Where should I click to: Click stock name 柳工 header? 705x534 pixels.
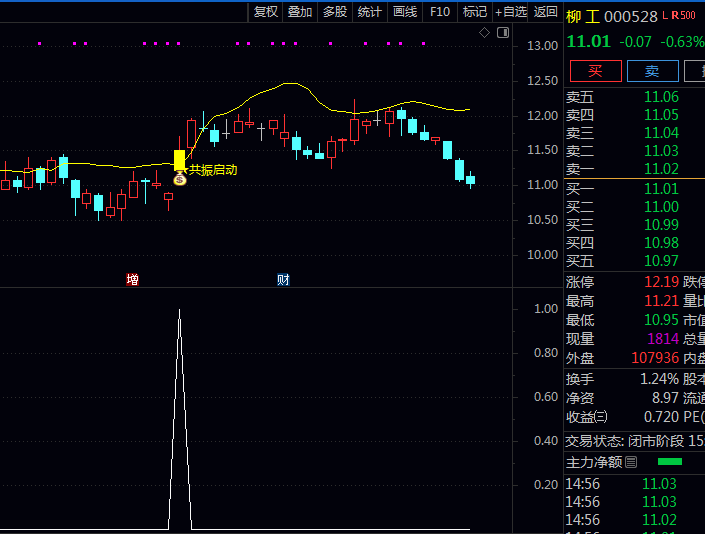click(x=583, y=17)
